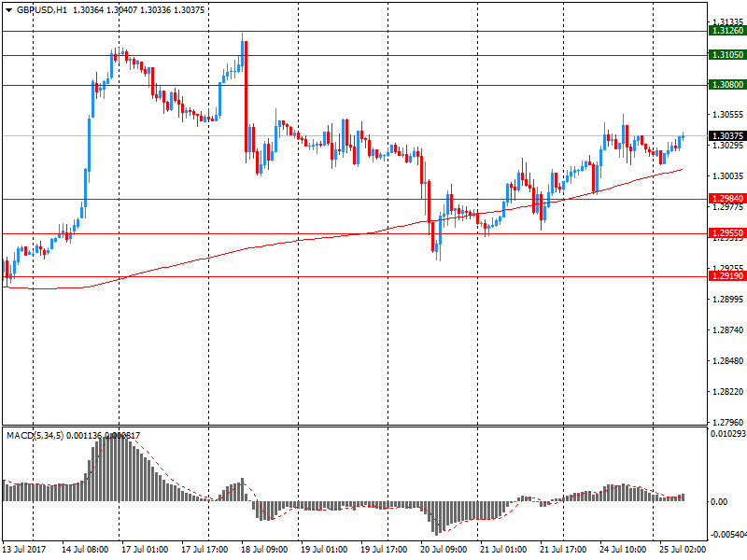Viewport: 747px width, 560px height.
Task: Click the 1.31050 green level label
Action: [727, 55]
